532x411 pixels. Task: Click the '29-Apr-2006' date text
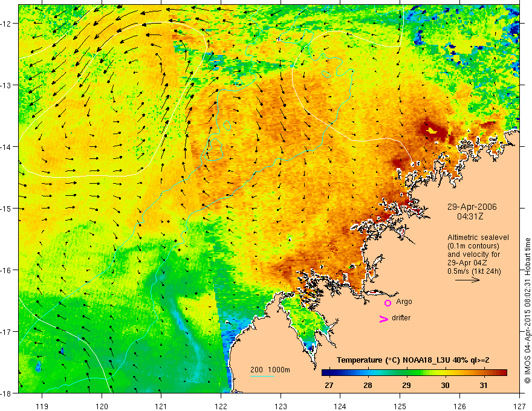tap(472, 207)
